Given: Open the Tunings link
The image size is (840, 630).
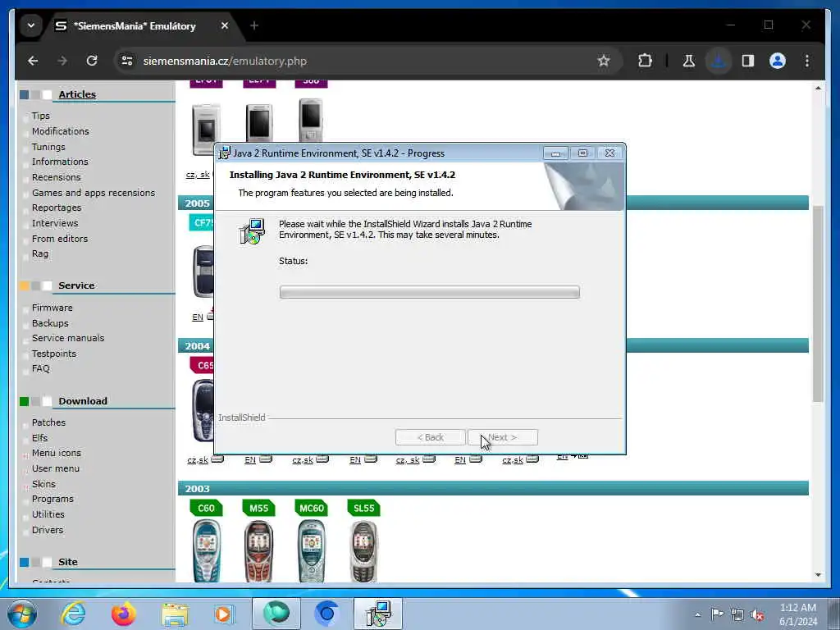Looking at the screenshot, I should [48, 147].
